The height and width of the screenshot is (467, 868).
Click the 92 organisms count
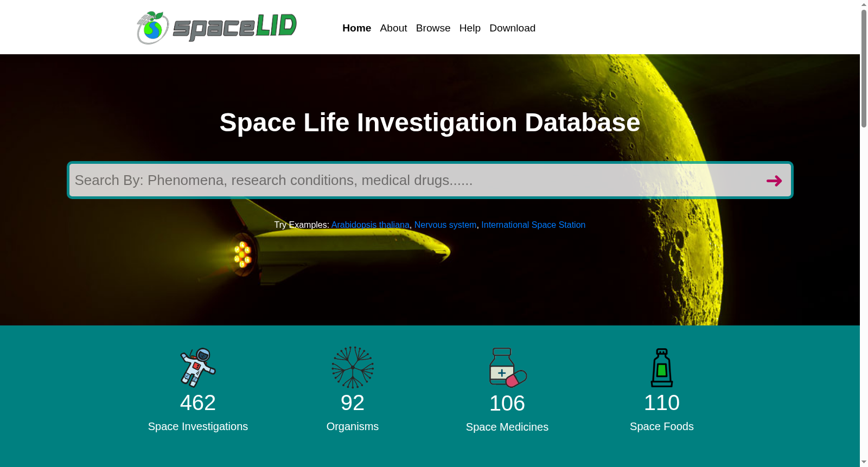(353, 403)
